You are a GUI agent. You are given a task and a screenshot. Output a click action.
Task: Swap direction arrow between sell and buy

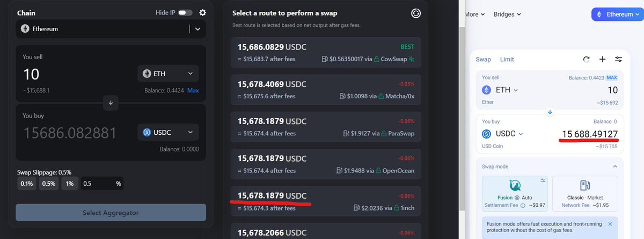coord(111,103)
